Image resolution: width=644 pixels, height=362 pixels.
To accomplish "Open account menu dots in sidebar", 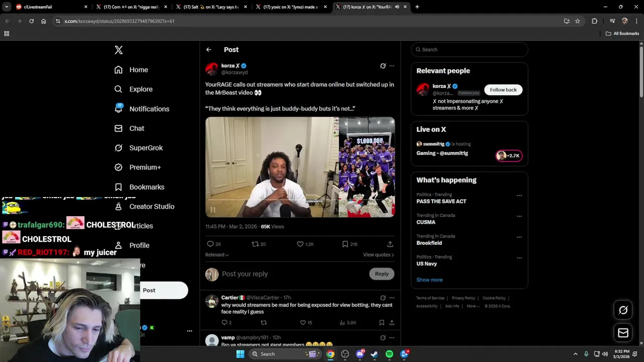I will tap(190, 331).
